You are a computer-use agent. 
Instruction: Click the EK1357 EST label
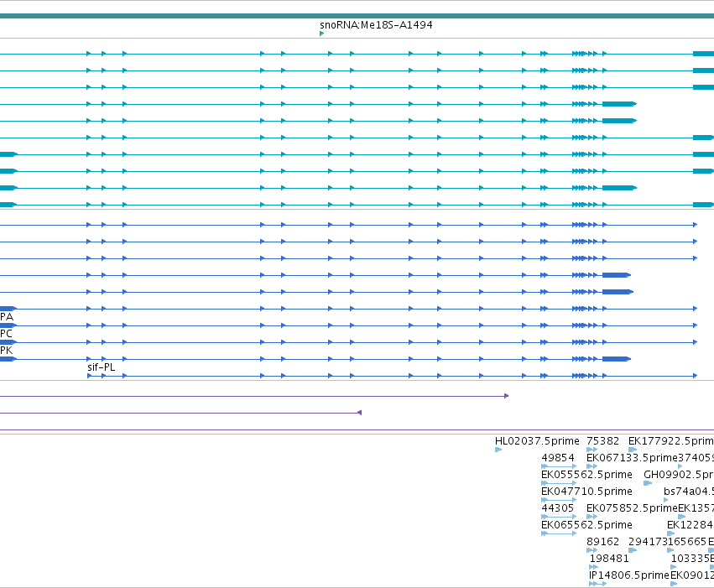(696, 508)
